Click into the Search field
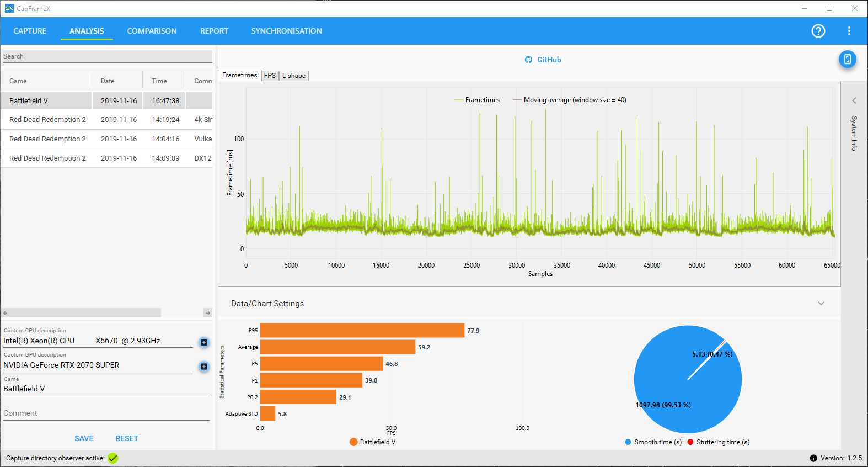 coord(107,56)
